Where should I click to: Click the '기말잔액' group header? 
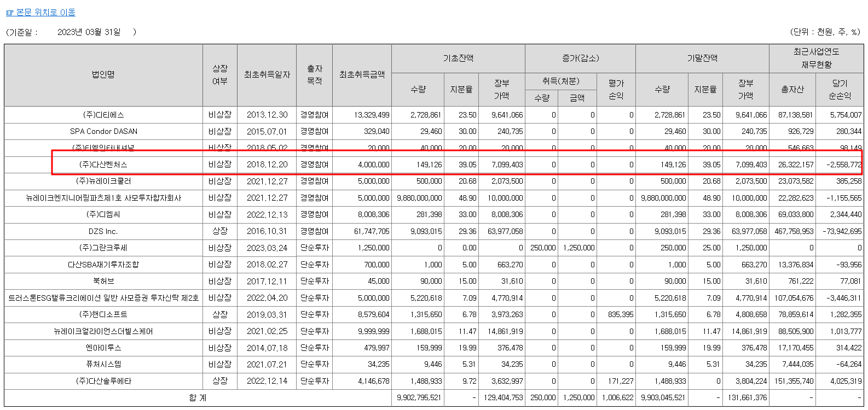(x=702, y=58)
